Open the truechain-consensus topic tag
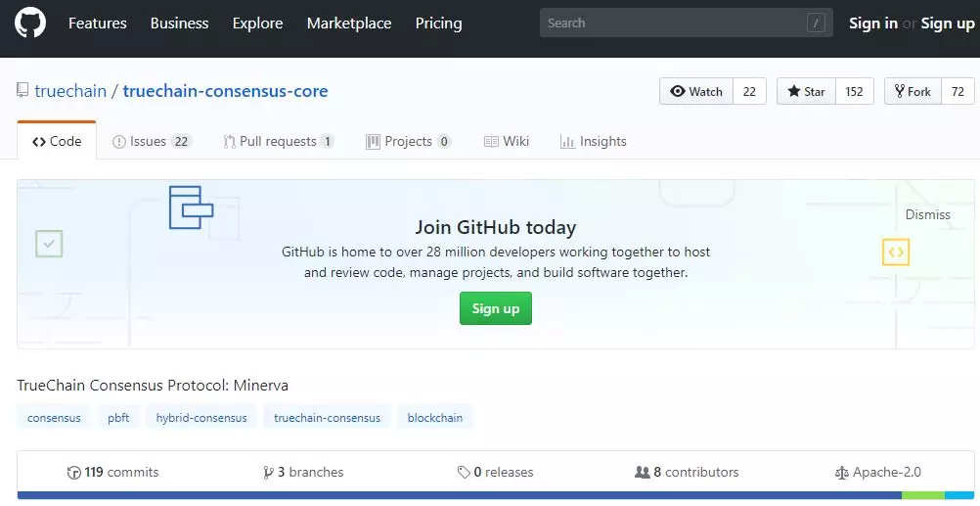 pos(327,417)
